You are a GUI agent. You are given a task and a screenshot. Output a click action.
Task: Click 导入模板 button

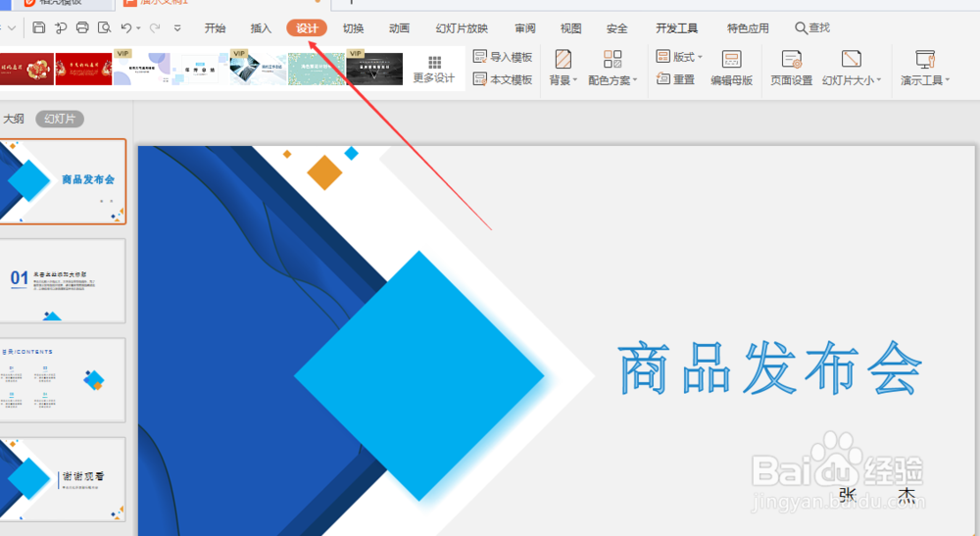[x=503, y=57]
